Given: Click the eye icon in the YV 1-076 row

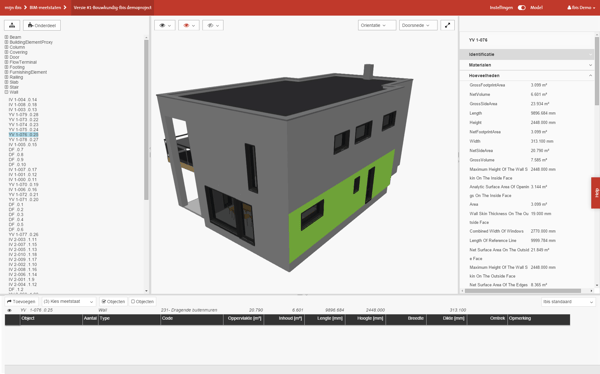Looking at the screenshot, I should coord(10,310).
